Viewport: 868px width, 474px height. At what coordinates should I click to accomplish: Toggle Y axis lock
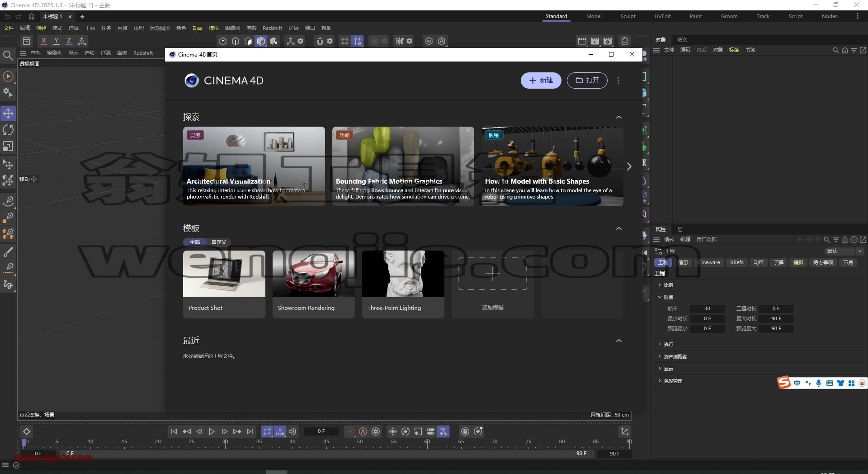(x=56, y=41)
